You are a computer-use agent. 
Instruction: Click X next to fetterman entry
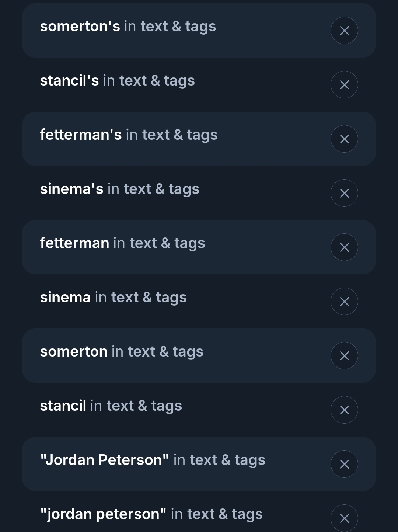[344, 247]
